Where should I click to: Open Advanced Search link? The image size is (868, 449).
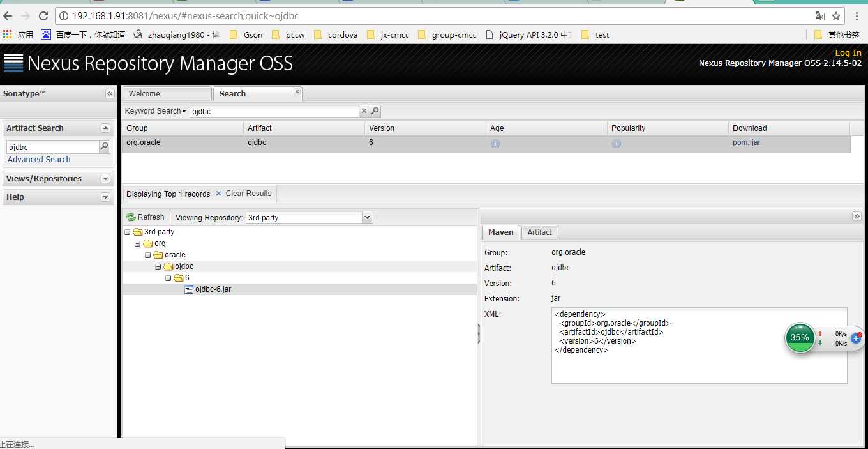click(x=39, y=160)
